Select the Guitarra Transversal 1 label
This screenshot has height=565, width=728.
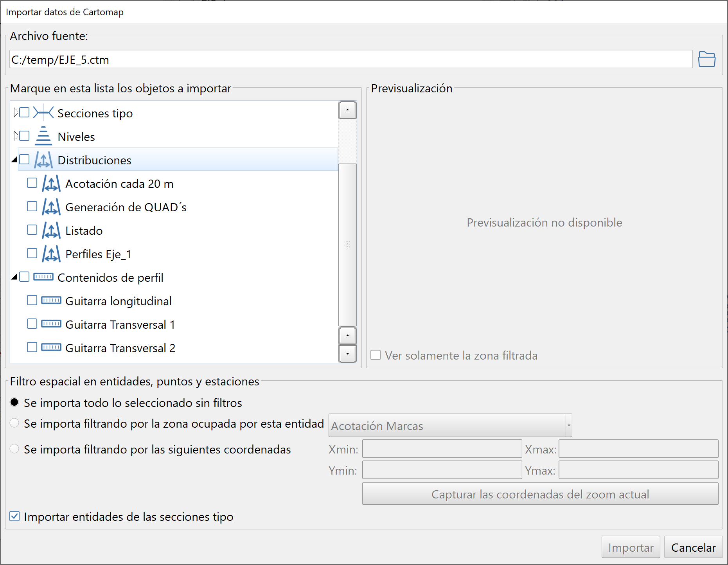[120, 324]
